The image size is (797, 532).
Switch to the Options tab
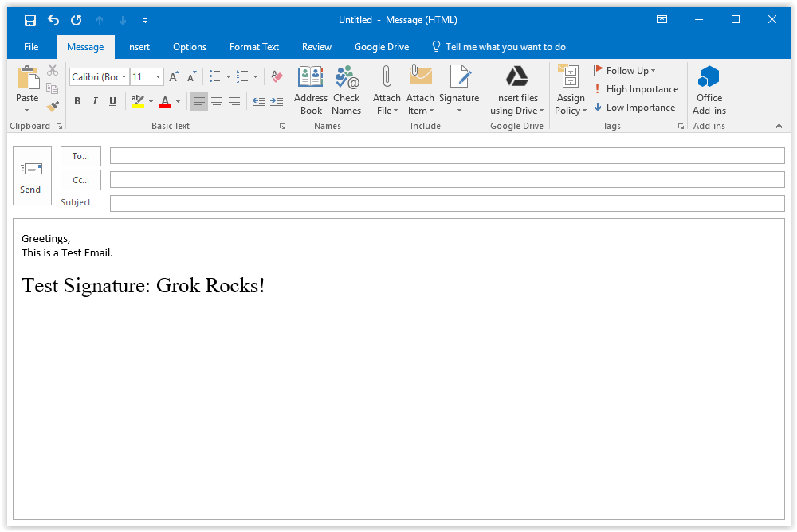pyautogui.click(x=190, y=47)
